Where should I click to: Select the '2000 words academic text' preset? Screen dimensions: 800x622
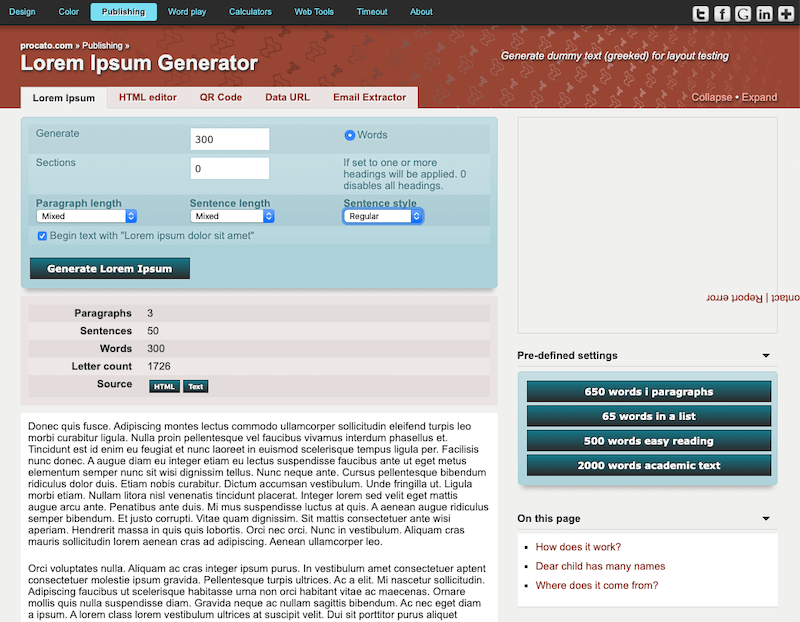(x=647, y=465)
